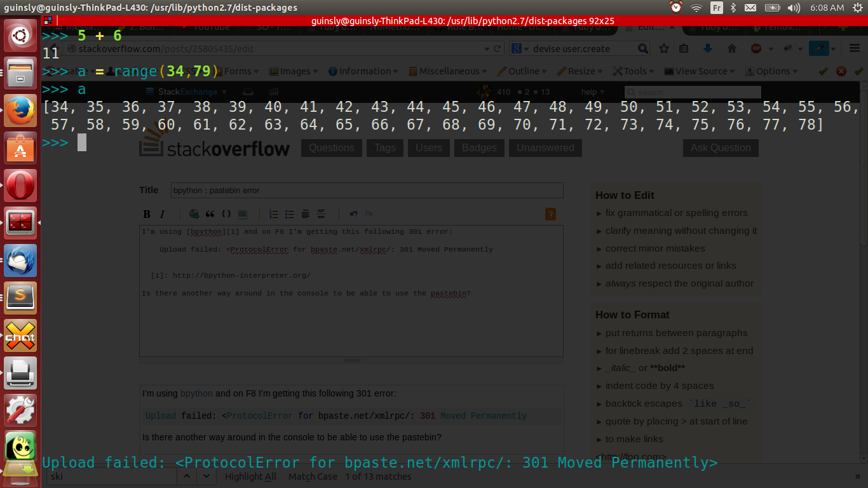Expand the View Source menu in toolbar
This screenshot has width=868, height=488.
point(700,71)
